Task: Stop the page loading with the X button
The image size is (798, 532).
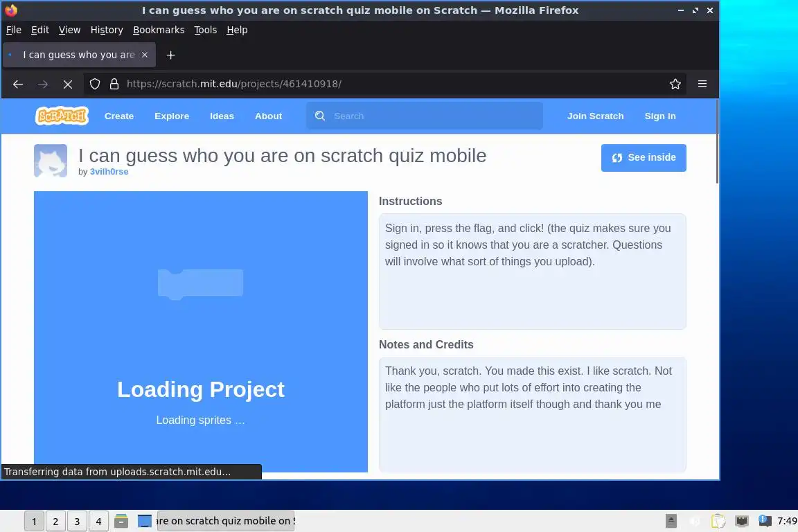Action: (x=68, y=84)
